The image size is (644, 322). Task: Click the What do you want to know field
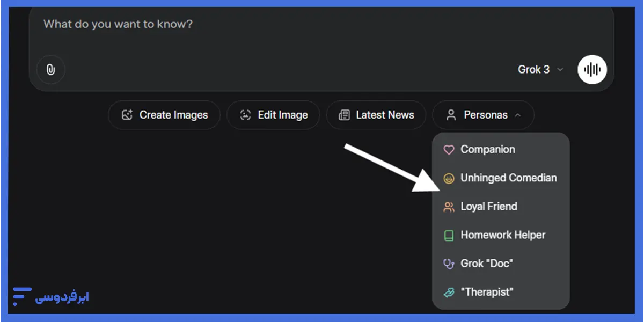coord(321,25)
